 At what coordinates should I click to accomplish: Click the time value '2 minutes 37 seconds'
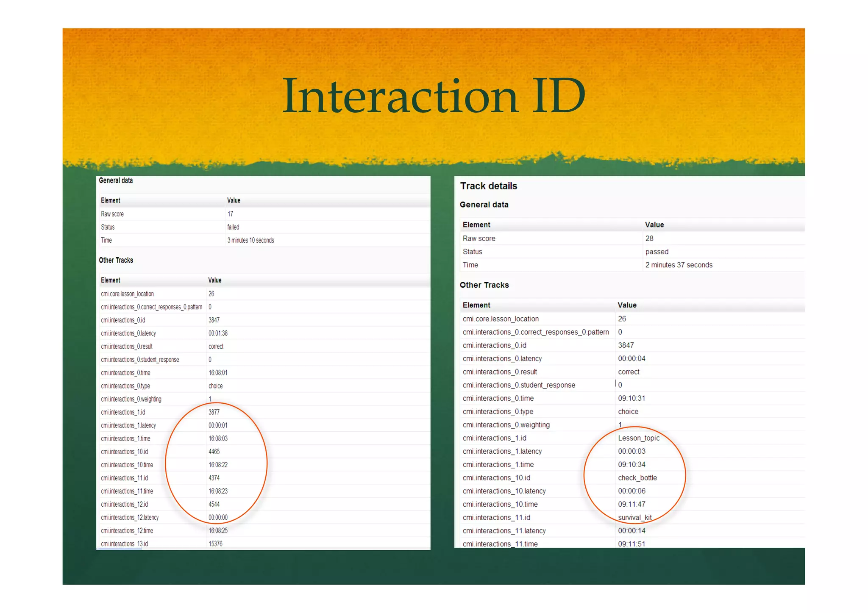[679, 265]
